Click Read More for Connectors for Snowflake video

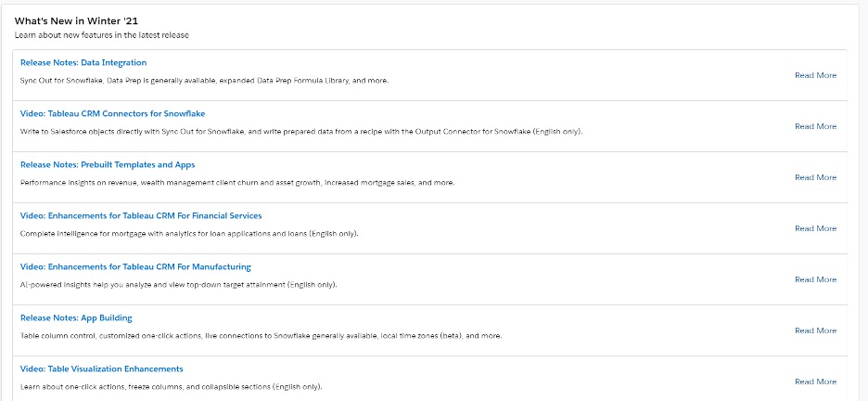coord(815,126)
